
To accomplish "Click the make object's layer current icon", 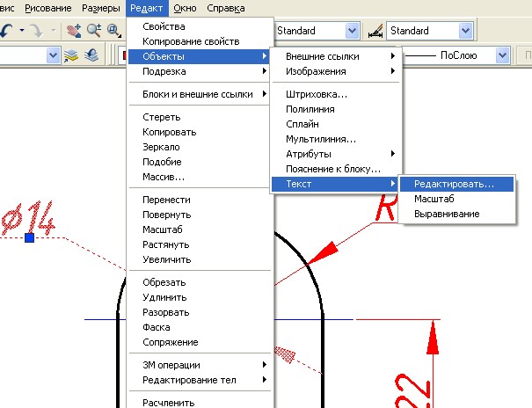I will [71, 55].
